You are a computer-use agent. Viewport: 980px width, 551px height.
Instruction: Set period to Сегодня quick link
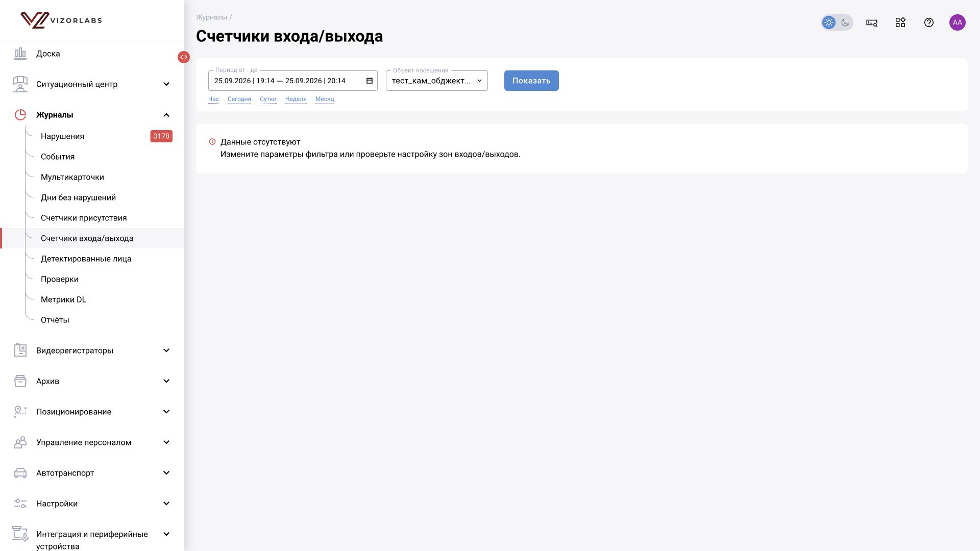[239, 99]
